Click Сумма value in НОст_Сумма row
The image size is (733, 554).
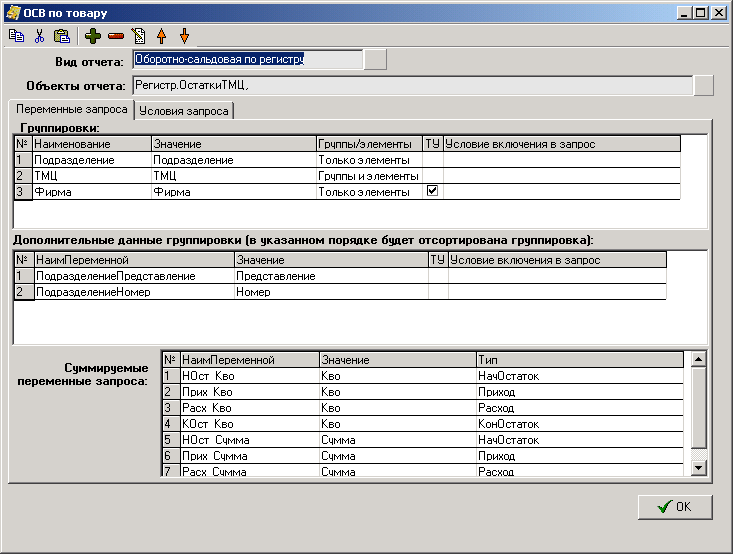(x=398, y=439)
